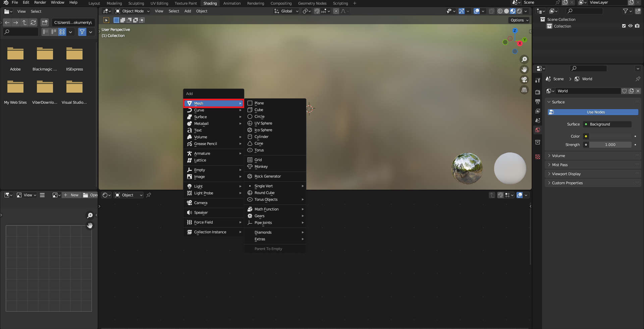Open the World properties tab icon
Image resolution: width=644 pixels, height=329 pixels.
pos(538,130)
